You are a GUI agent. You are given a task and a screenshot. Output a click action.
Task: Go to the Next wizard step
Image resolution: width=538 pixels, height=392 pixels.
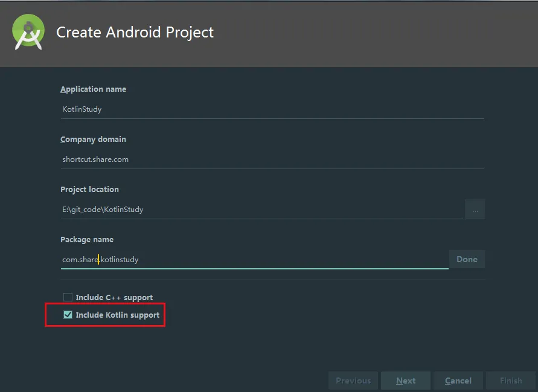coord(406,381)
